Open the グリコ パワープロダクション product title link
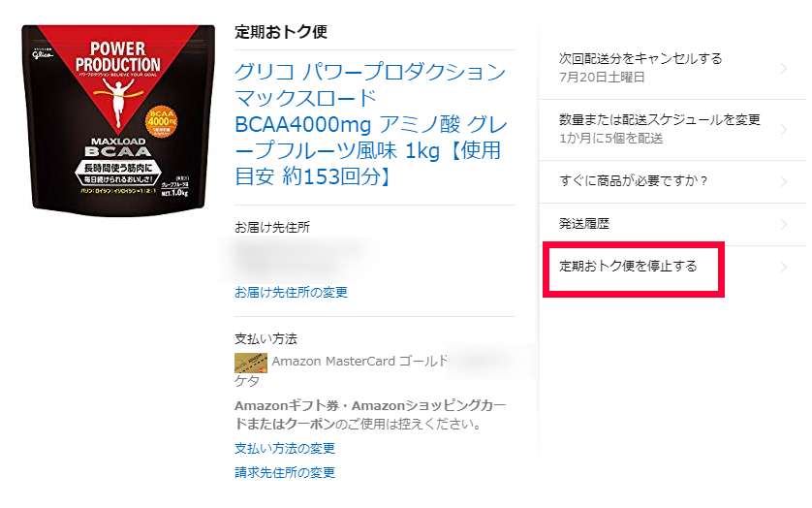This screenshot has height=508, width=812. pos(371,124)
